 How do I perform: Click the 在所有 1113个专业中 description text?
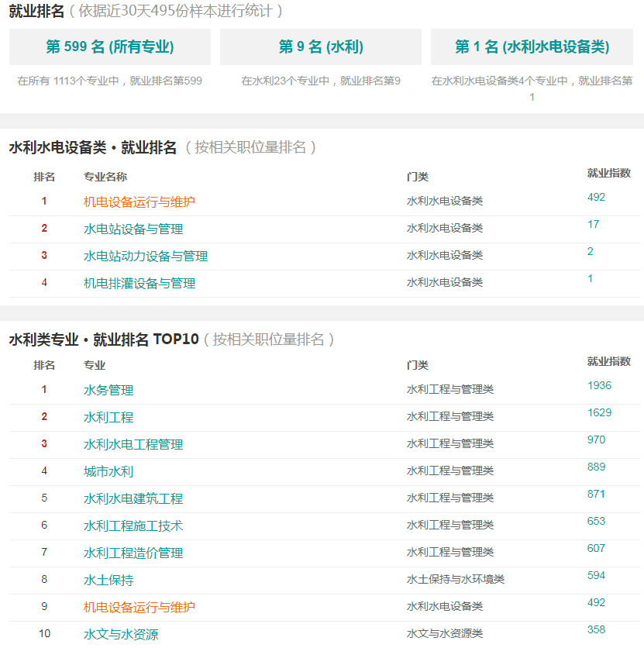tap(109, 81)
